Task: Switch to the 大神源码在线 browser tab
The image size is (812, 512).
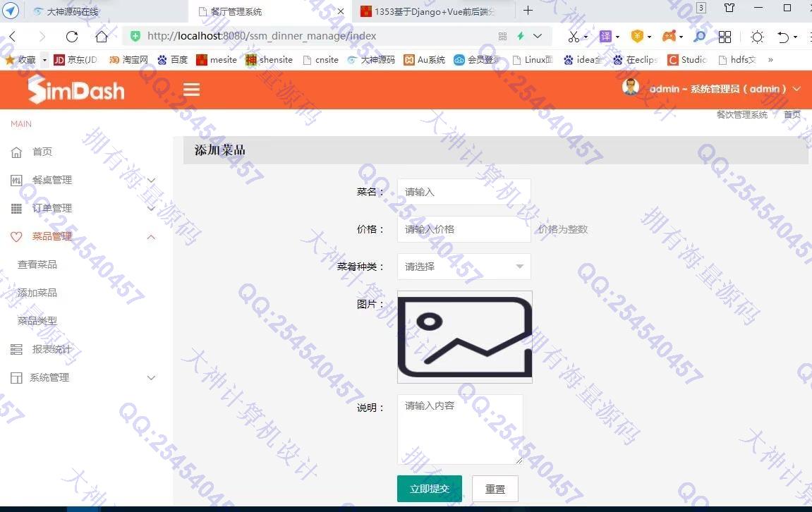Action: point(72,11)
